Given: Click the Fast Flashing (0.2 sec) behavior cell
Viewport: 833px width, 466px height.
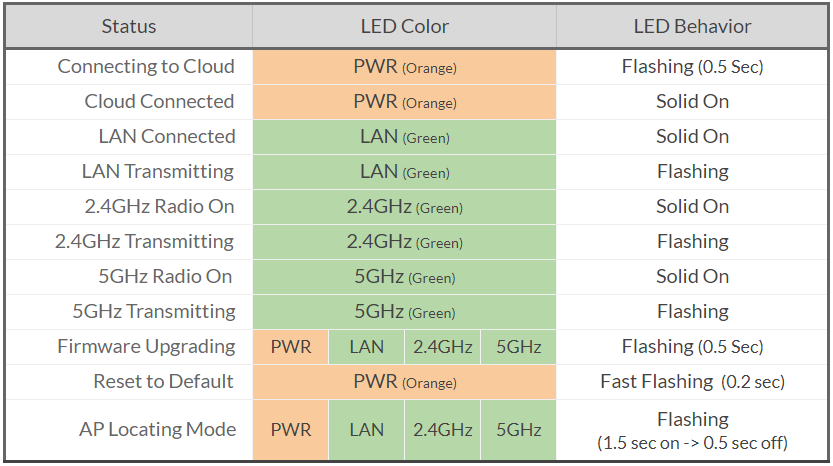Looking at the screenshot, I should click(x=692, y=382).
